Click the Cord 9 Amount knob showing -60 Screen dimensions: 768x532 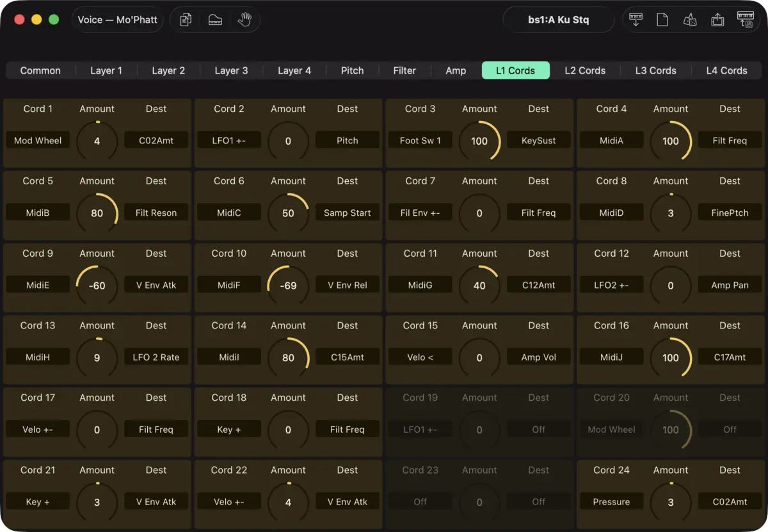97,286
